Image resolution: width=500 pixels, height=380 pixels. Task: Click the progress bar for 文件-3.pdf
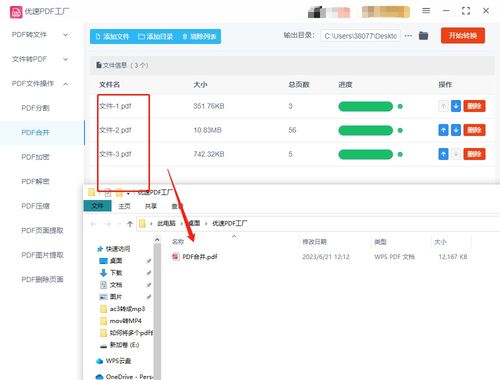tap(366, 155)
